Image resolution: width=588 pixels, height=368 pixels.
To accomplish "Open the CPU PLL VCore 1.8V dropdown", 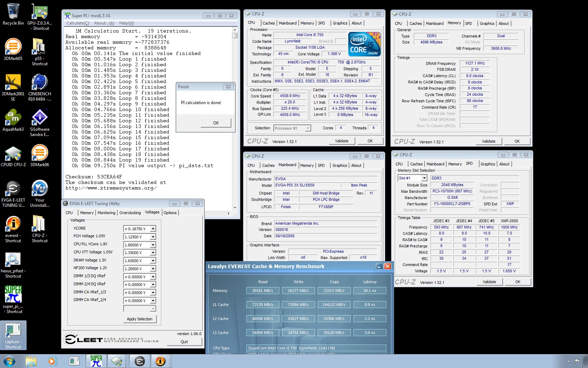I will pyautogui.click(x=153, y=245).
